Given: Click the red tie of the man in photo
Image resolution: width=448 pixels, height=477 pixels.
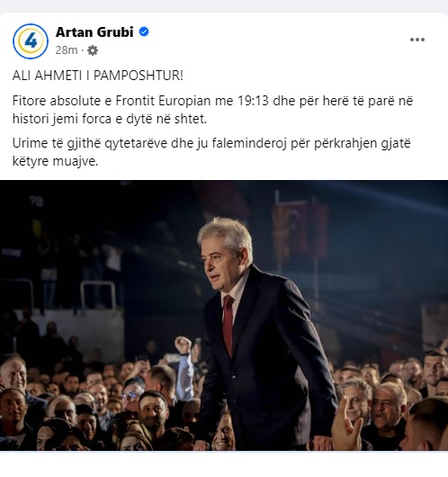Looking at the screenshot, I should pyautogui.click(x=228, y=324).
